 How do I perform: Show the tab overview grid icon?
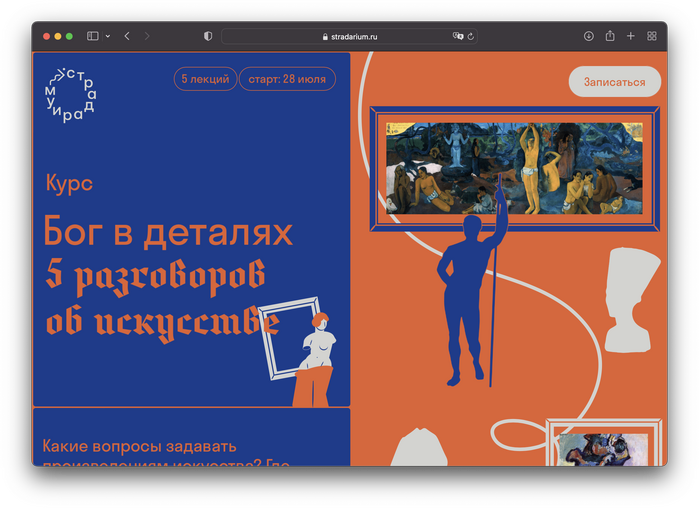[x=652, y=36]
